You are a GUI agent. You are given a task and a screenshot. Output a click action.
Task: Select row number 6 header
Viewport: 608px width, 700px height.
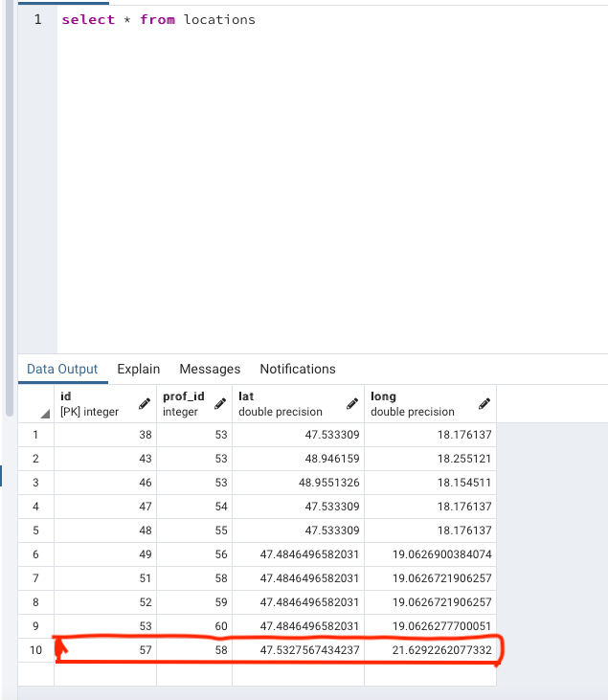pos(35,554)
